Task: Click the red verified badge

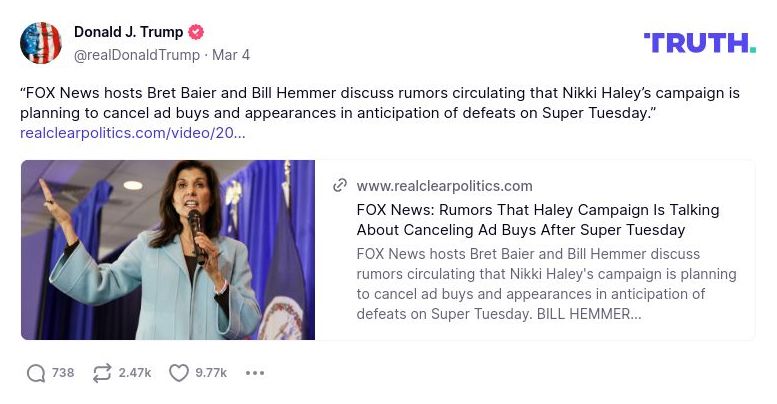Action: [x=198, y=32]
